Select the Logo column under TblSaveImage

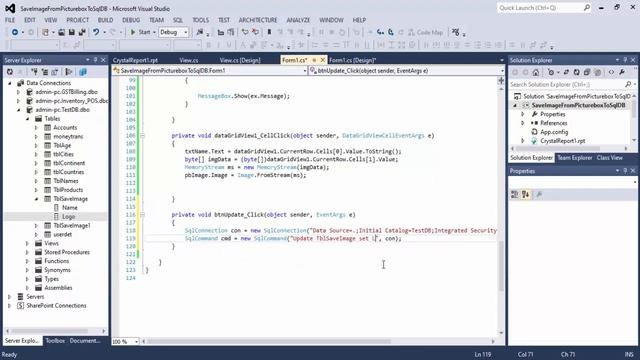tap(69, 217)
